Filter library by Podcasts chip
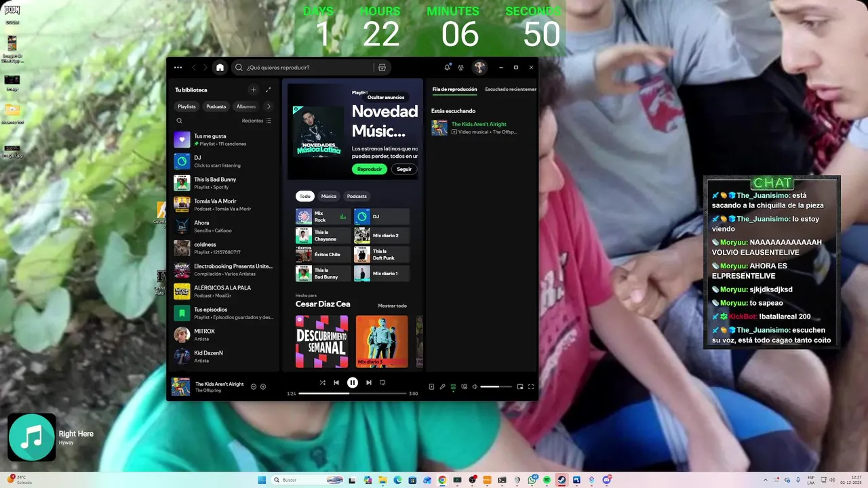This screenshot has width=868, height=488. (x=216, y=106)
